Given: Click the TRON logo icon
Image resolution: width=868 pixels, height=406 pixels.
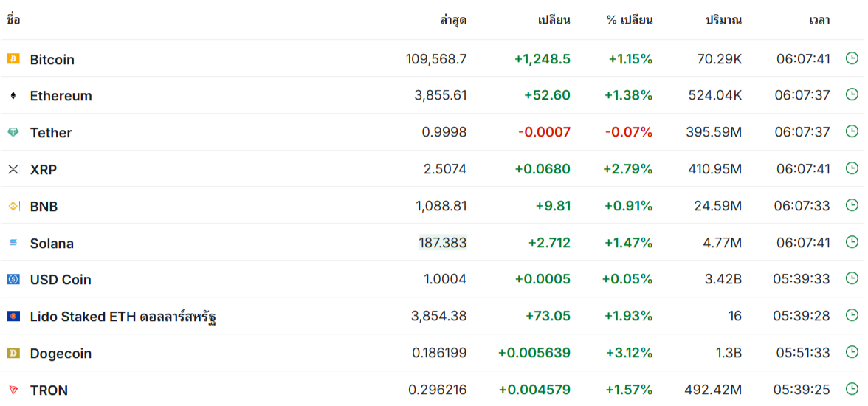Looking at the screenshot, I should [x=13, y=389].
